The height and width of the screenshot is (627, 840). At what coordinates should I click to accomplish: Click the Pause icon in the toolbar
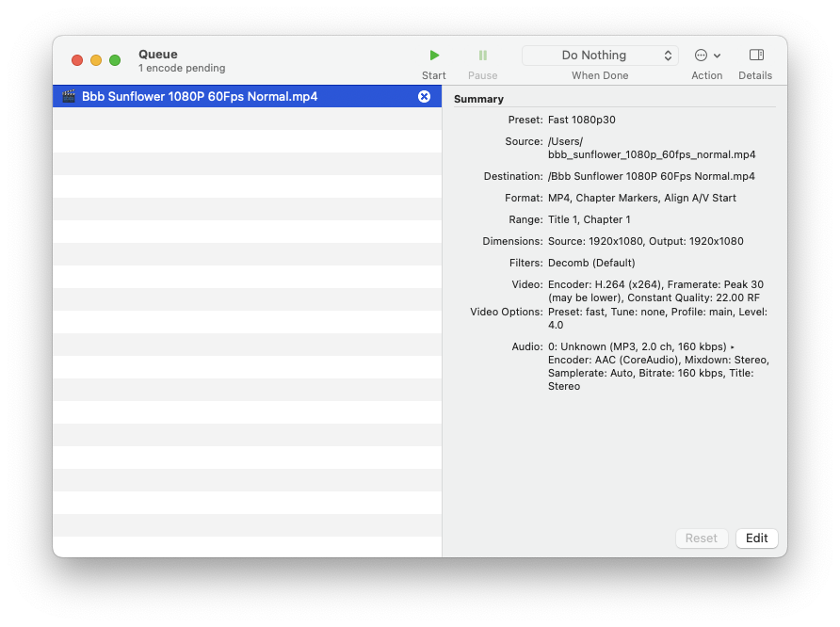point(482,56)
